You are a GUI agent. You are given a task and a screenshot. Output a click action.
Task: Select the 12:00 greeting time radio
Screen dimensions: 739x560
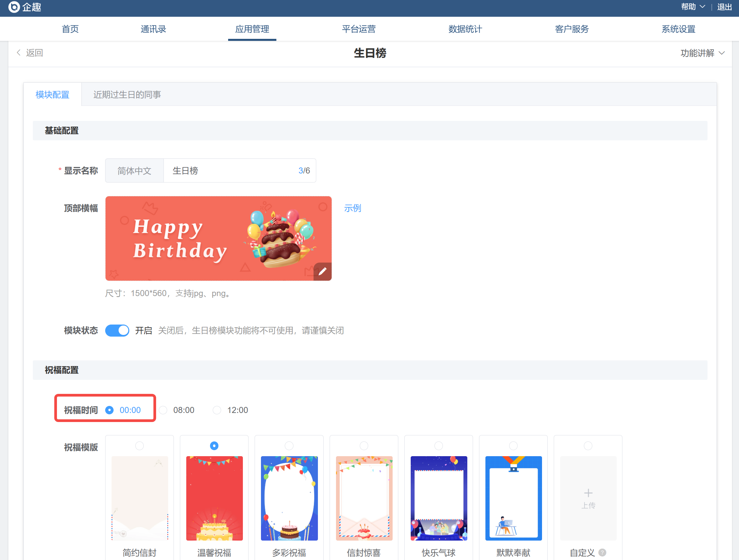point(217,410)
